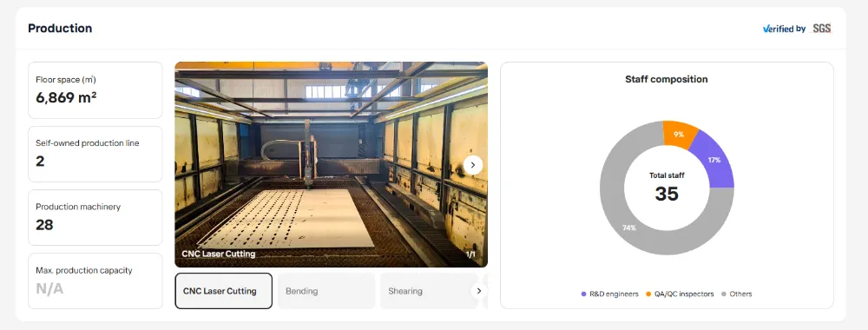Click the purple 17% donut segment
This screenshot has width=868, height=330.
tap(714, 161)
